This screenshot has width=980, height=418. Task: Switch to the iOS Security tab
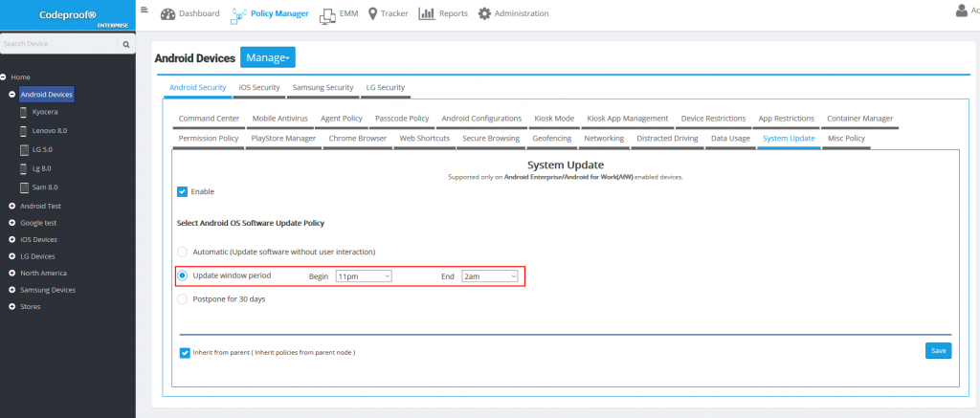coord(259,88)
